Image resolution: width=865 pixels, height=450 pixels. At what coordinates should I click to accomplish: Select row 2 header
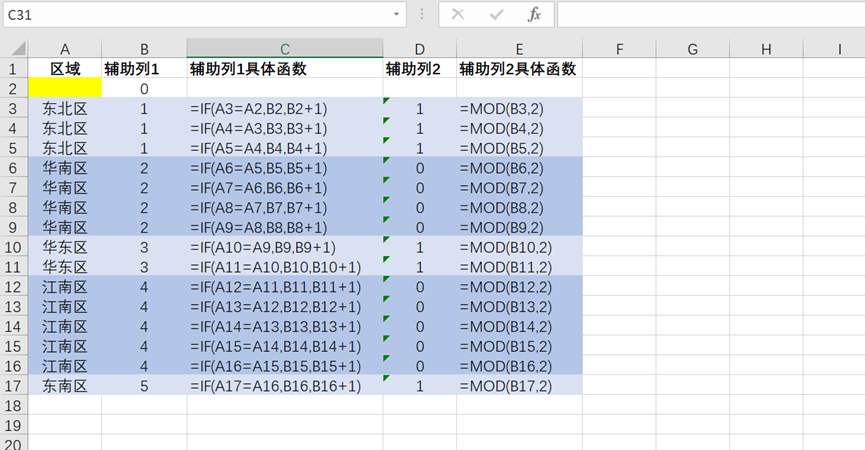pyautogui.click(x=14, y=88)
